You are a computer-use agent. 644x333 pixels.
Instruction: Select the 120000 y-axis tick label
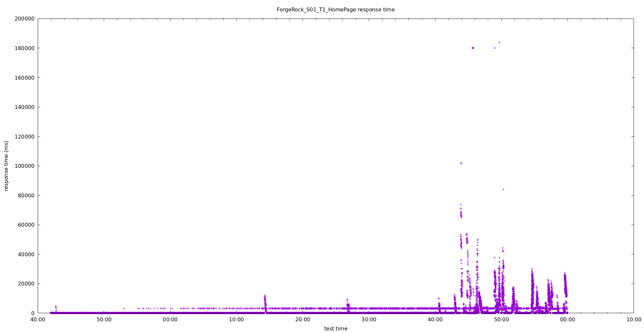point(25,137)
